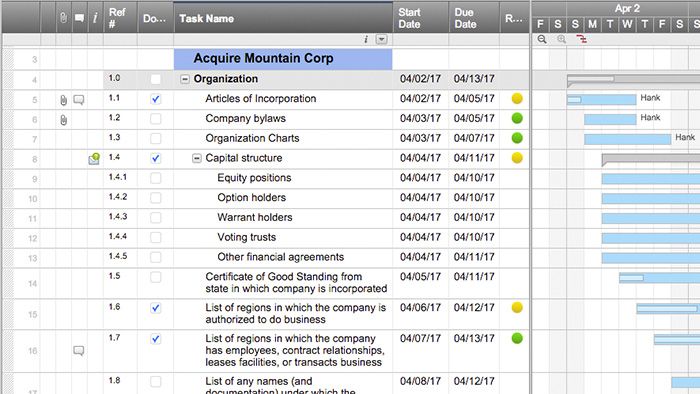Viewport: 700px width, 394px height.
Task: Click the R... status column header
Action: (x=514, y=18)
